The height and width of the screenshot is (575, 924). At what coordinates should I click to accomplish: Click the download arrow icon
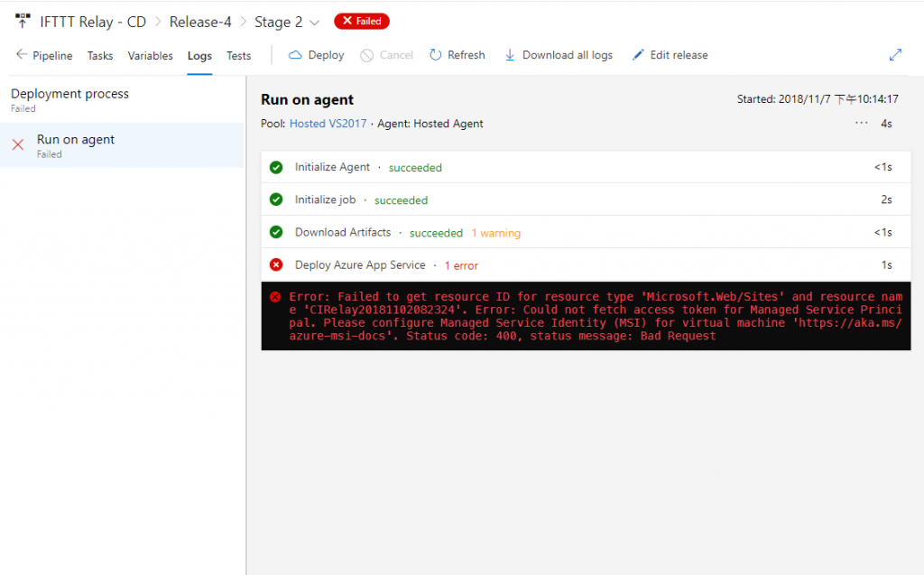[x=510, y=55]
